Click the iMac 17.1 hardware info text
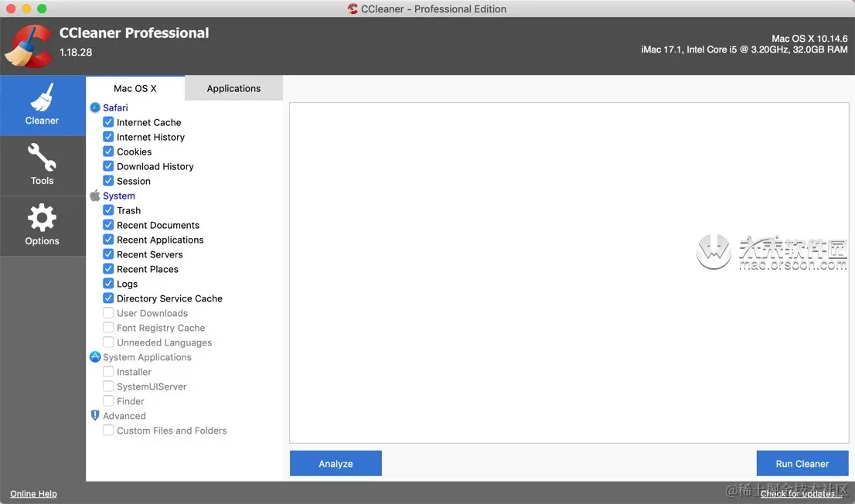This screenshot has height=504, width=855. click(x=744, y=49)
